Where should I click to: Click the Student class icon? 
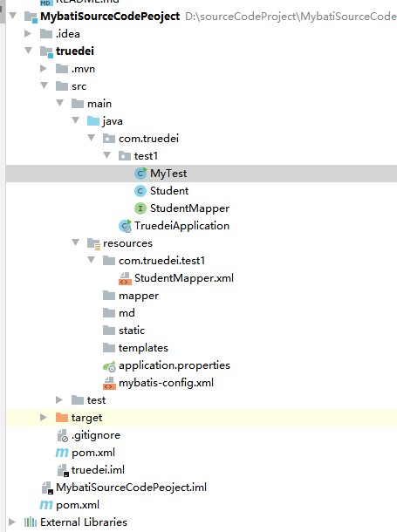pos(140,191)
